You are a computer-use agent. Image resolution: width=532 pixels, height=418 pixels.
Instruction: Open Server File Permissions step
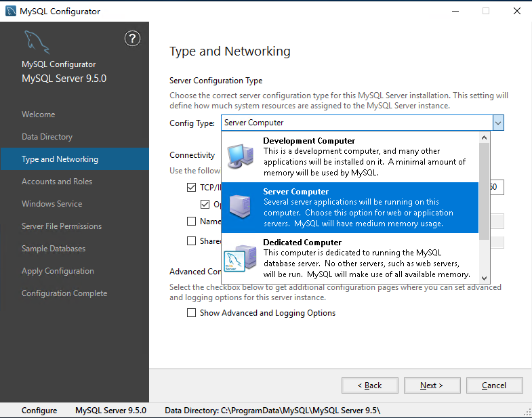(x=62, y=226)
